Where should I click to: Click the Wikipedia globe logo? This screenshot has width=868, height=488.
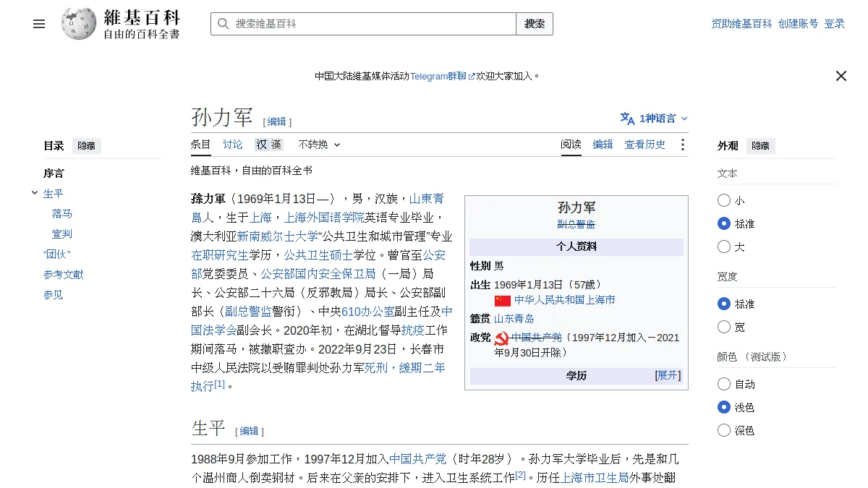(79, 24)
